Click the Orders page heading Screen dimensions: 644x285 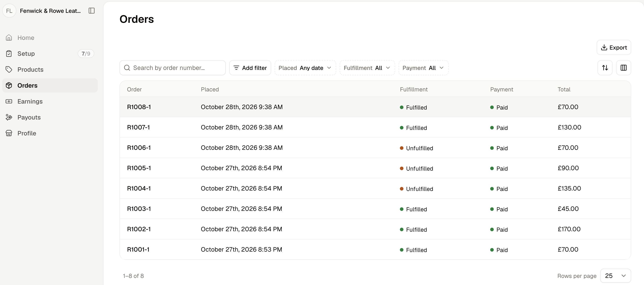(x=137, y=19)
